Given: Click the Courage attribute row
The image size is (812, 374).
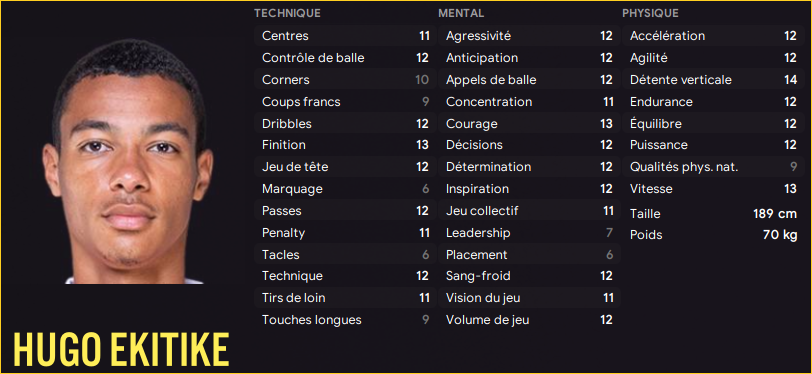Looking at the screenshot, I should pyautogui.click(x=529, y=124).
